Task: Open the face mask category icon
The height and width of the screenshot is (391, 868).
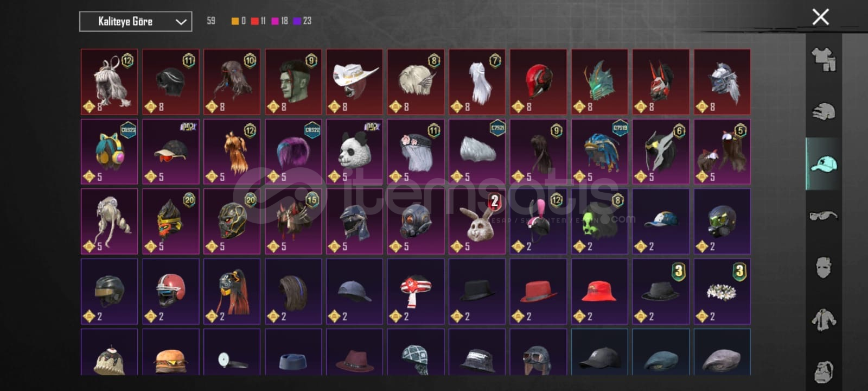Action: coord(824,268)
